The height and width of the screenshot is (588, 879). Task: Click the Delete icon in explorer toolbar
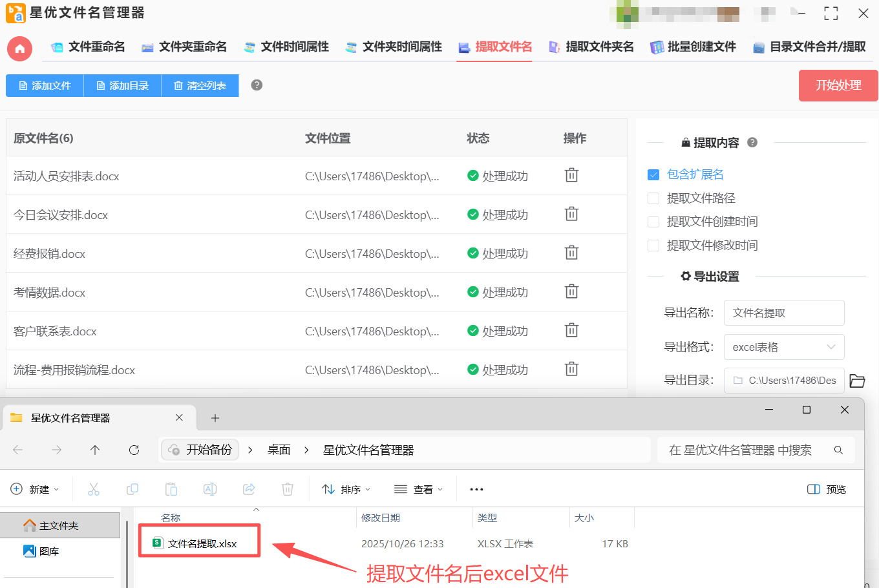click(x=288, y=489)
